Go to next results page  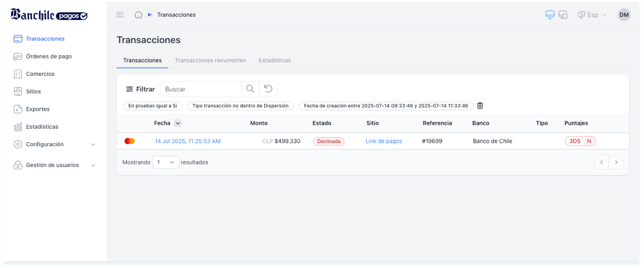616,163
